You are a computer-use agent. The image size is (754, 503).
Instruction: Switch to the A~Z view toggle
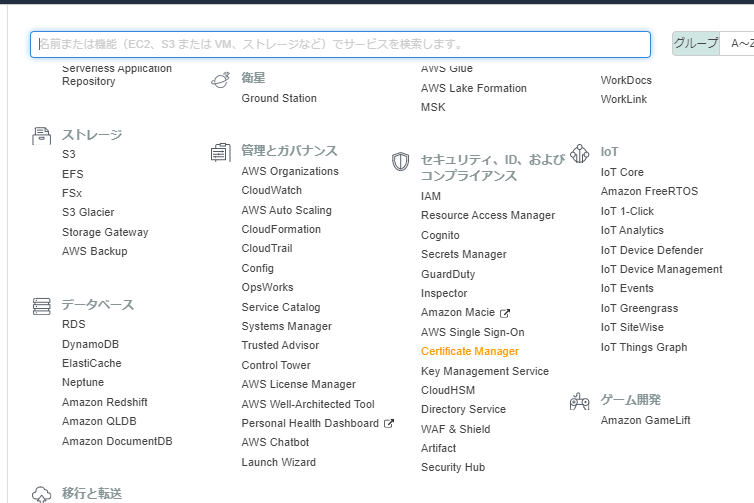(738, 44)
